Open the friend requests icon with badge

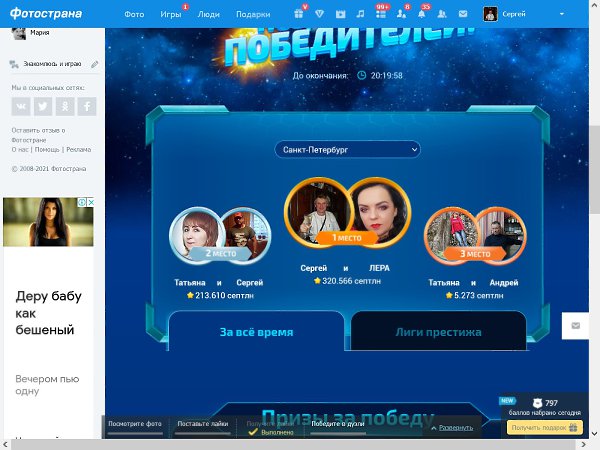point(401,14)
